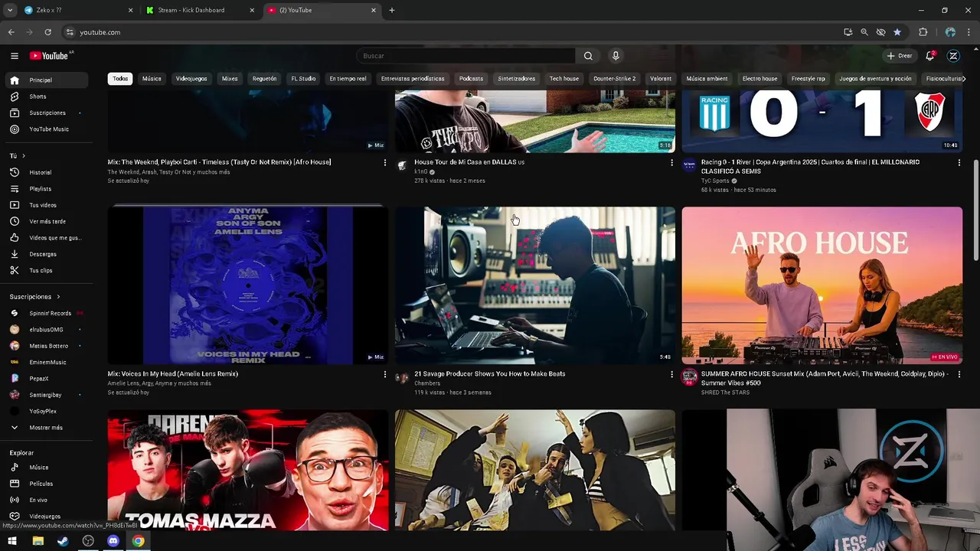Open the TOMAS MAZZA video thumbnail

click(x=248, y=470)
